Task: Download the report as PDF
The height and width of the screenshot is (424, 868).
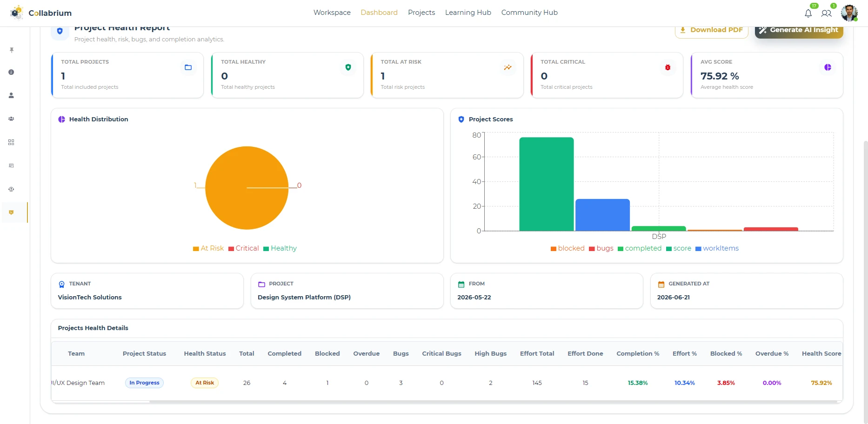Action: tap(712, 30)
